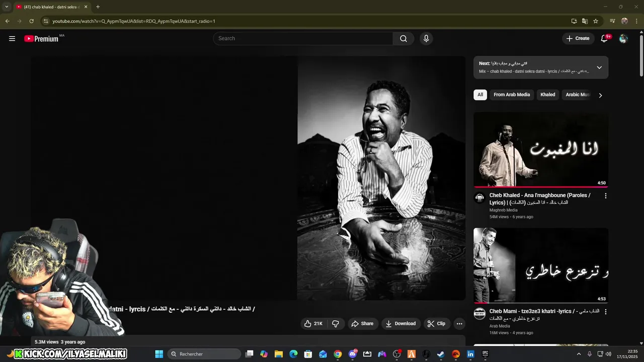Image resolution: width=644 pixels, height=362 pixels.
Task: Open a new browser tab
Action: pyautogui.click(x=98, y=7)
